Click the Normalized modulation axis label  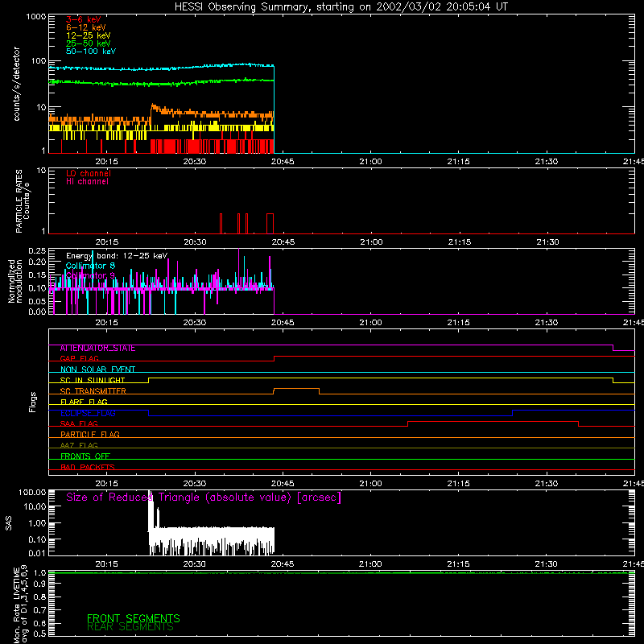coord(15,281)
